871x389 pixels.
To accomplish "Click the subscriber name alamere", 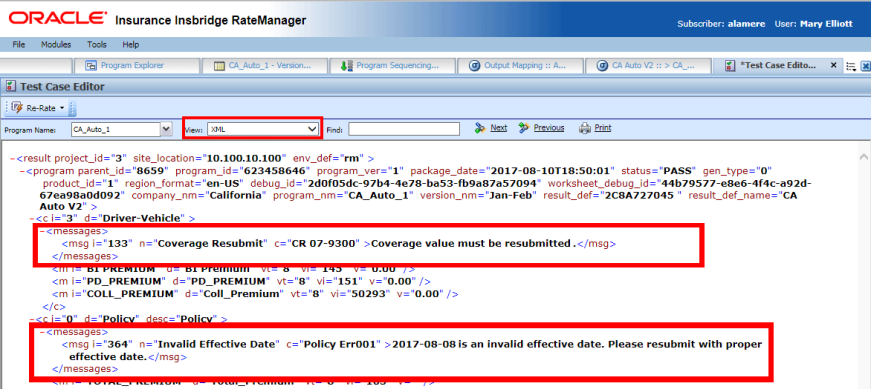I will point(746,24).
